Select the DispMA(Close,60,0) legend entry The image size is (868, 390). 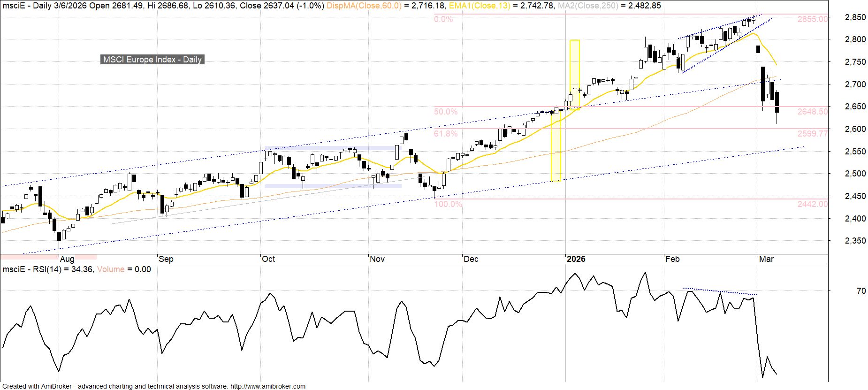364,6
